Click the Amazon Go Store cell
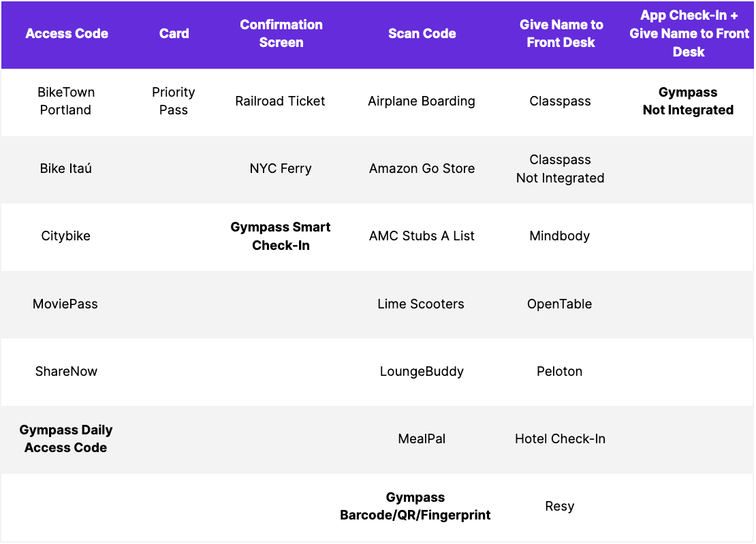Viewport: 756px width, 544px height. (x=422, y=168)
